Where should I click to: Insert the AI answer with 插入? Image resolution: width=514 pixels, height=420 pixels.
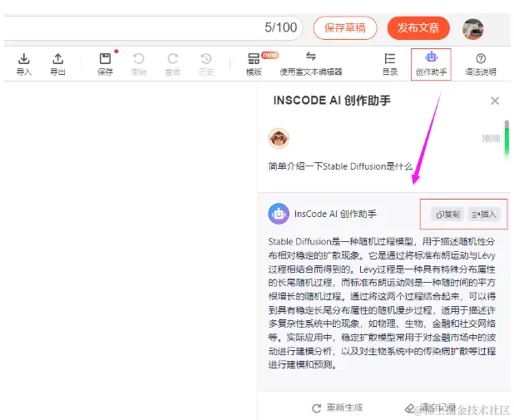pyautogui.click(x=484, y=215)
